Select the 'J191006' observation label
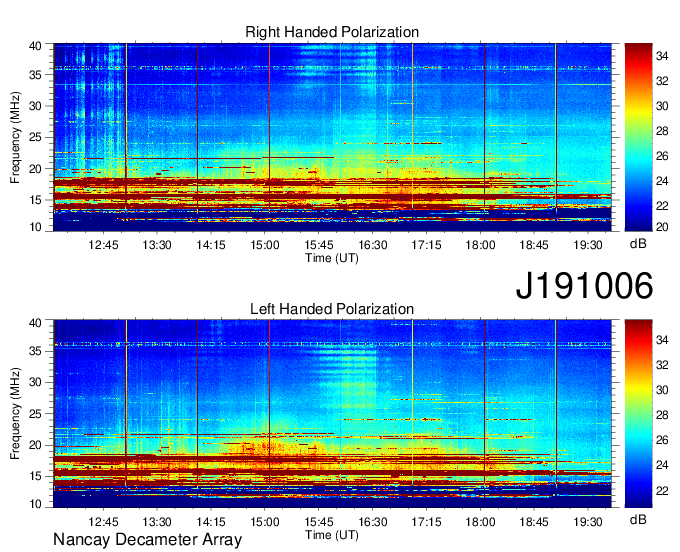This screenshot has height=552, width=680. point(584,286)
